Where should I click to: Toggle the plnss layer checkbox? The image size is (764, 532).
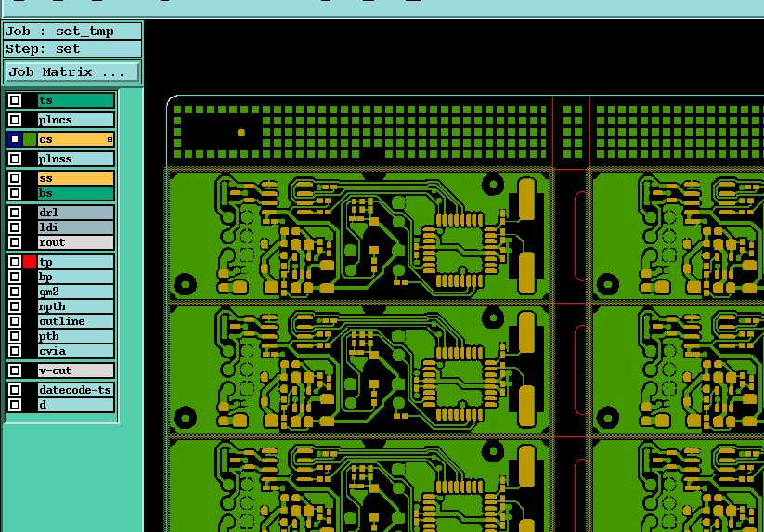tap(15, 159)
